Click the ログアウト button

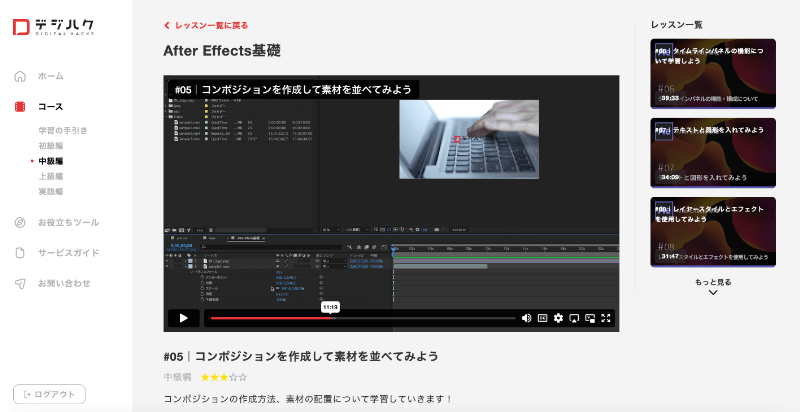point(49,394)
